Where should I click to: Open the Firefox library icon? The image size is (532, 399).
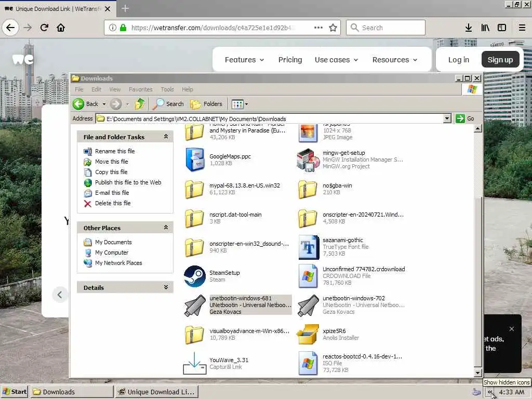[485, 28]
